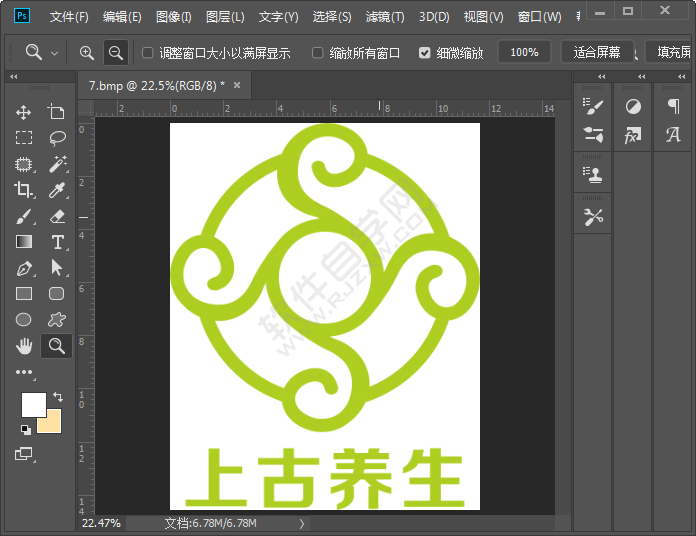
Task: Expand the tools panel double-arrow
Action: click(x=14, y=77)
